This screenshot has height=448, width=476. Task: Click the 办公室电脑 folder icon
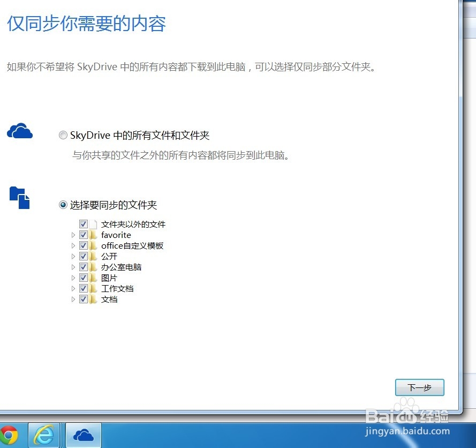pyautogui.click(x=93, y=267)
